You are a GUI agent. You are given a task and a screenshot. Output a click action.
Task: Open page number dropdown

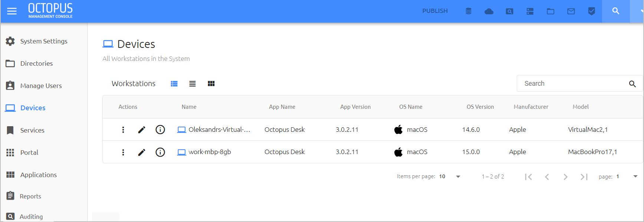[627, 177]
